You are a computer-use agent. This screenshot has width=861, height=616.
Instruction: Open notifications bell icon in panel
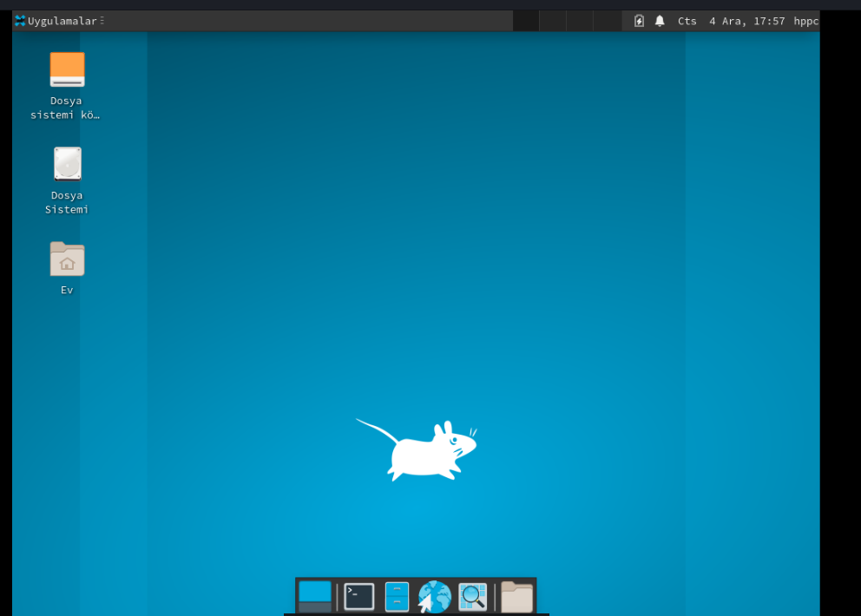pos(660,21)
